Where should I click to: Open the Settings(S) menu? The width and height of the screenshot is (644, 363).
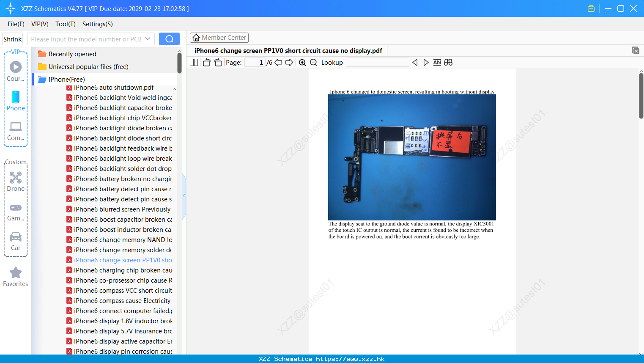(x=98, y=24)
